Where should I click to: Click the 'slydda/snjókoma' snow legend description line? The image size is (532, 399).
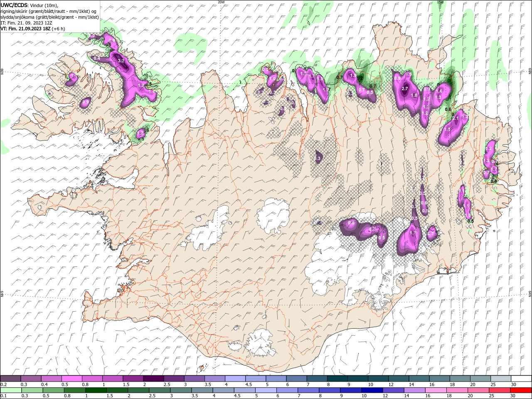(x=49, y=17)
